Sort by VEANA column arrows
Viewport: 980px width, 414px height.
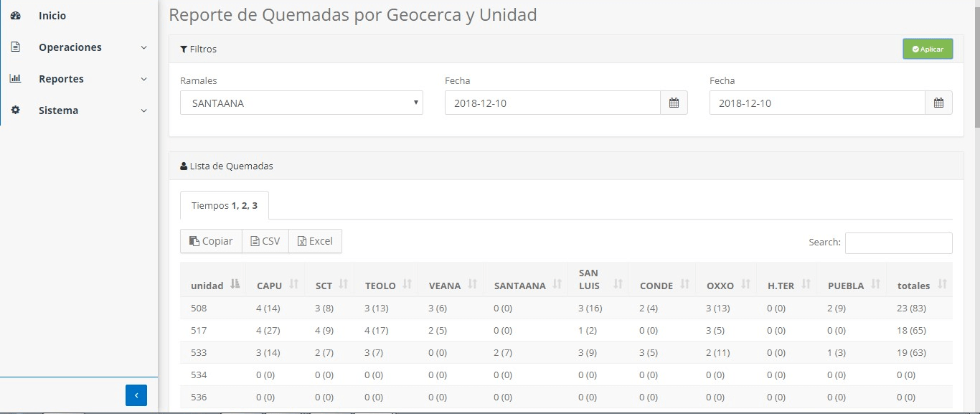[x=472, y=285]
